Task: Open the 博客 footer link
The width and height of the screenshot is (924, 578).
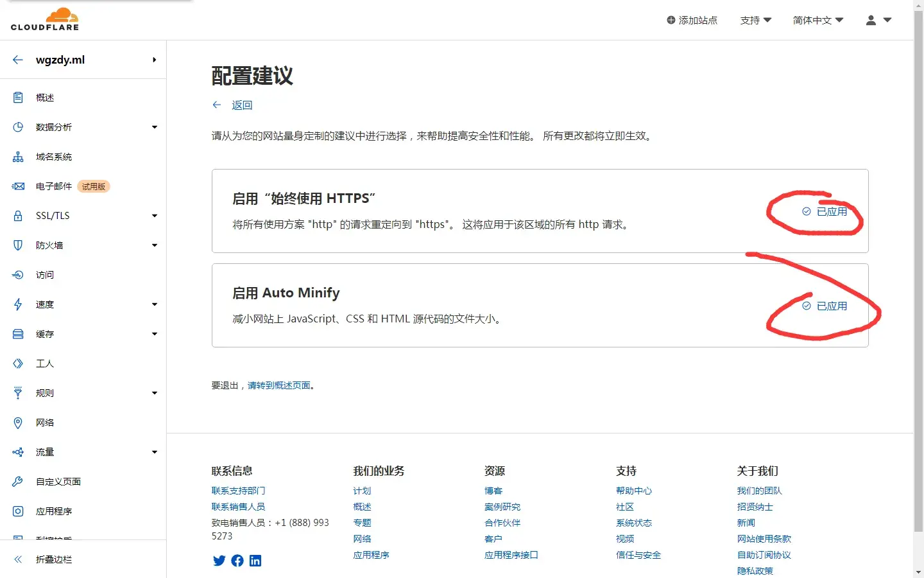Action: point(493,491)
